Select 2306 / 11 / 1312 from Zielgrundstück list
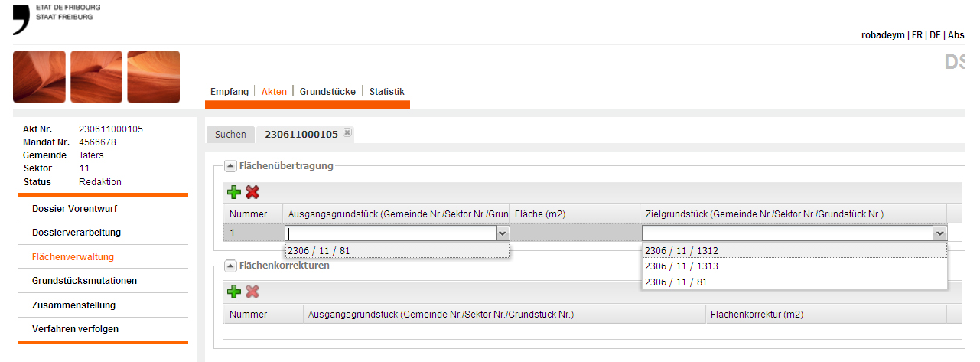Screen dimensions: 980x362 (682, 250)
